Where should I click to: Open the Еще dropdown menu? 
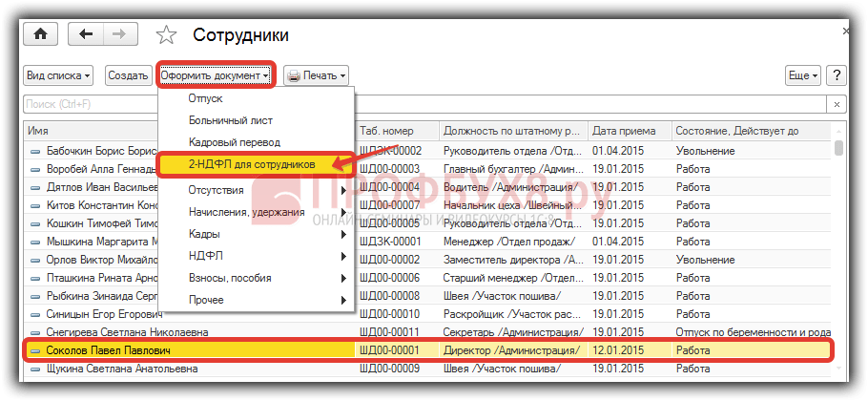coord(801,75)
